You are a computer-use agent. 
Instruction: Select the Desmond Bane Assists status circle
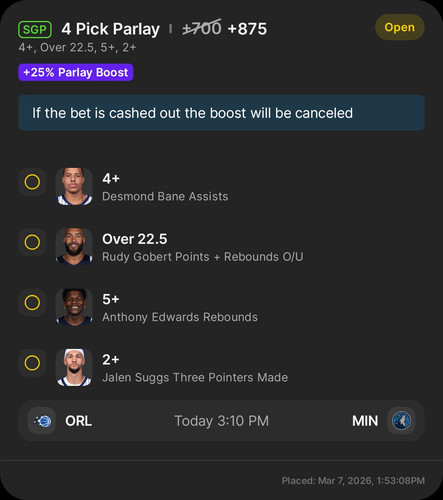(32, 182)
